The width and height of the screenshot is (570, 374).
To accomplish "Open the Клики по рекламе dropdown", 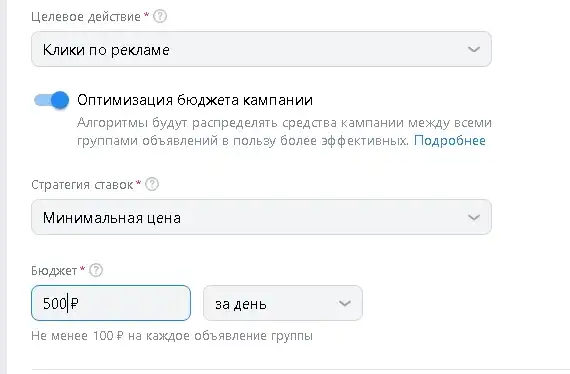I will click(x=261, y=49).
